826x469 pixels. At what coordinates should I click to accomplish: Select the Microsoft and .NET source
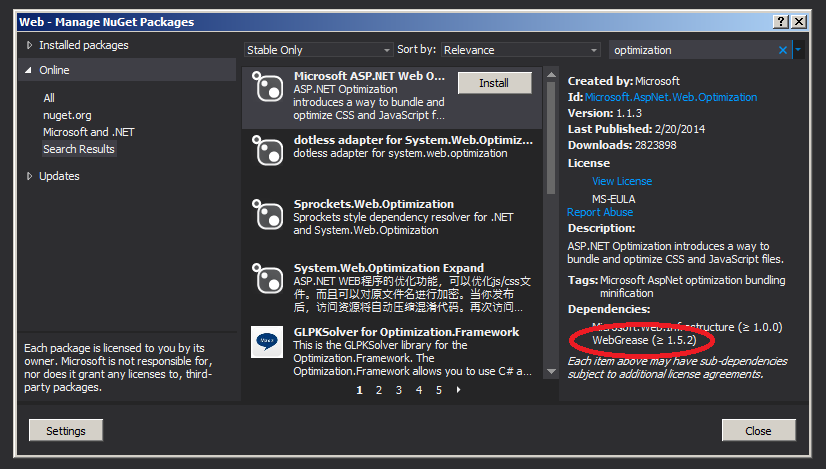[88, 132]
